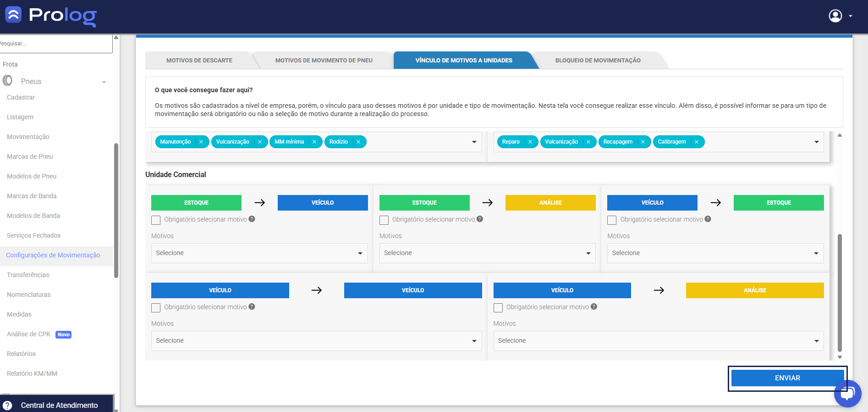Collapse the Pneus sidebar section
The height and width of the screenshot is (412, 868).
104,82
